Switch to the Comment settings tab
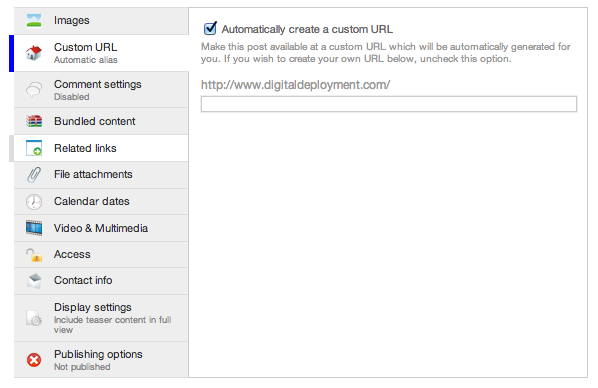 (101, 90)
